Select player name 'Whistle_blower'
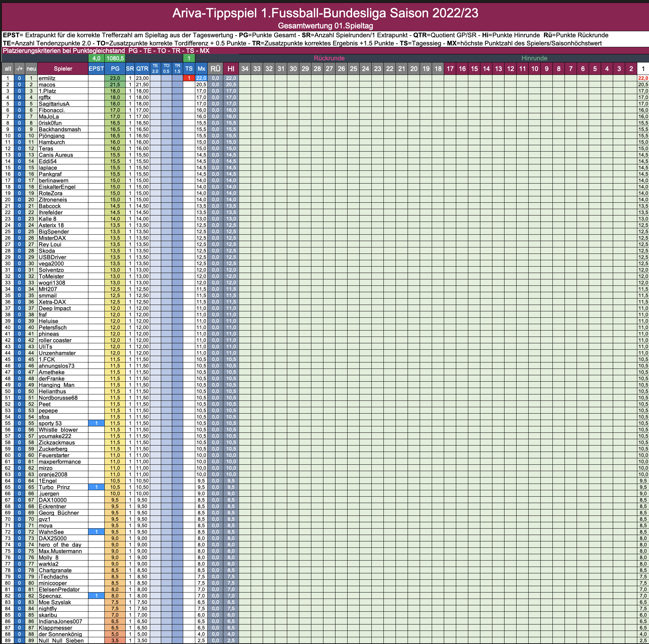The image size is (649, 644). click(58, 430)
